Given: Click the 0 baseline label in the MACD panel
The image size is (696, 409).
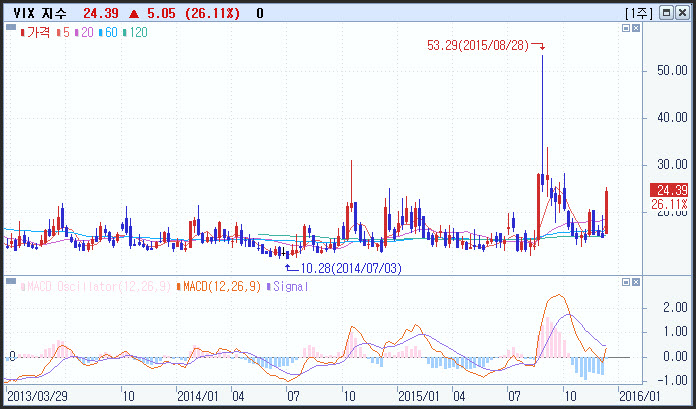Looking at the screenshot, I should (12, 356).
